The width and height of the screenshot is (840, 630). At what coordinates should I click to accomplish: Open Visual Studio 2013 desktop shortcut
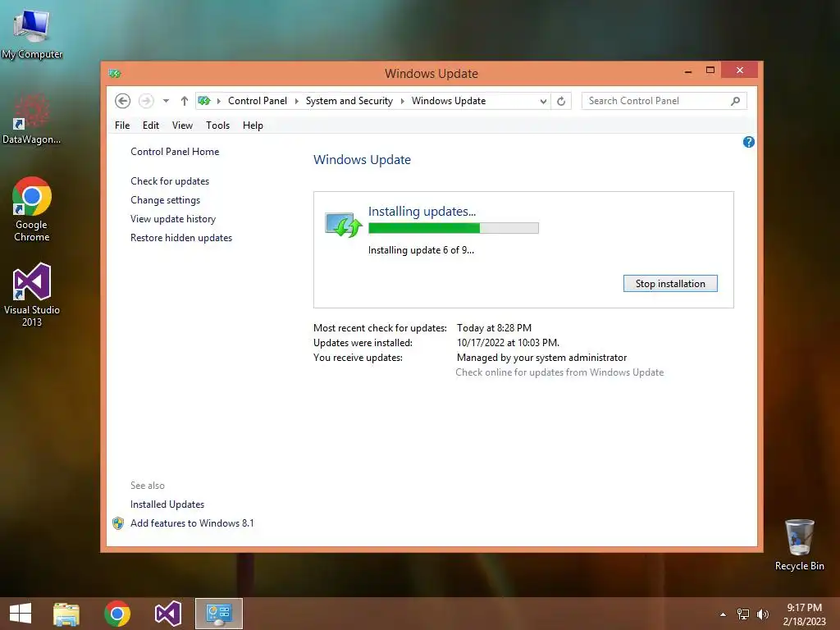click(x=32, y=294)
